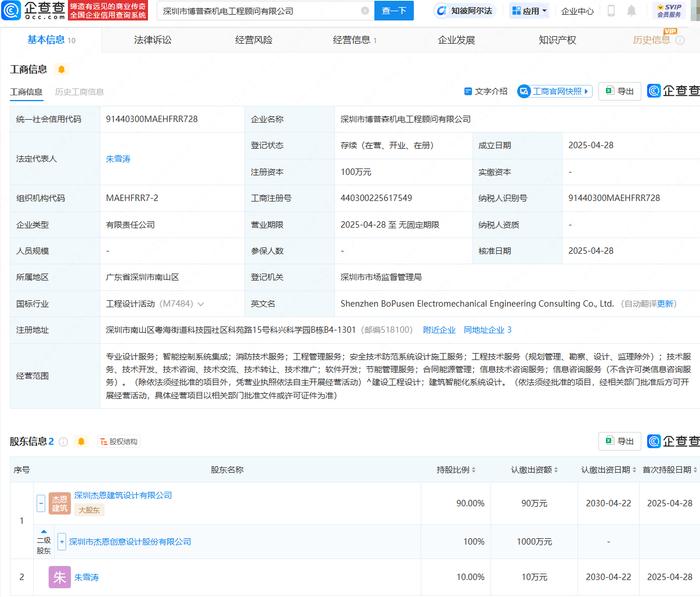This screenshot has height=597, width=700.
Task: Open 股权结构 chart
Action: point(118,442)
